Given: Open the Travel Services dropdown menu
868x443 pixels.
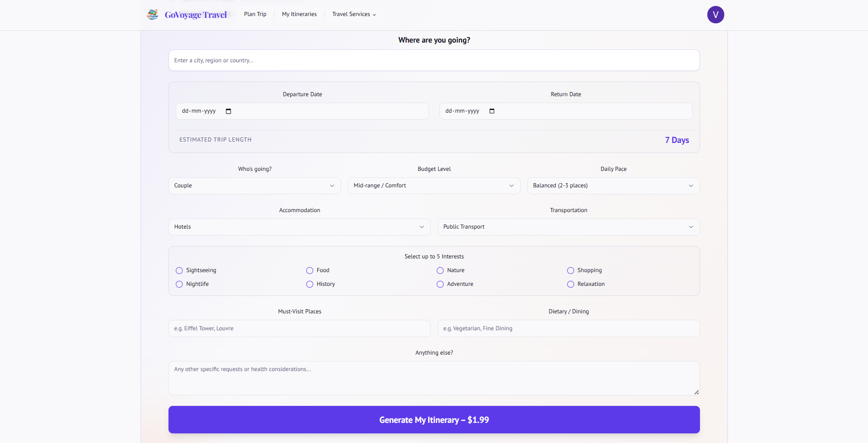Looking at the screenshot, I should [354, 14].
